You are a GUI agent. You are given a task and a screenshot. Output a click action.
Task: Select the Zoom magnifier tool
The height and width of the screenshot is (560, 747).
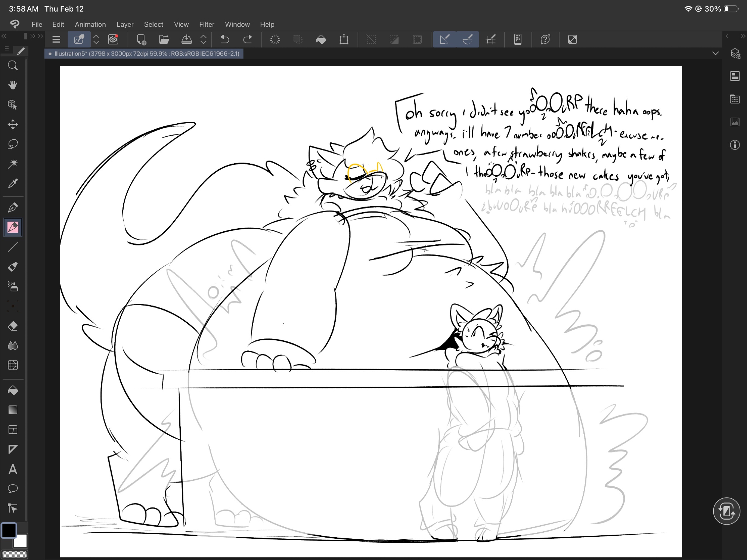pyautogui.click(x=13, y=66)
